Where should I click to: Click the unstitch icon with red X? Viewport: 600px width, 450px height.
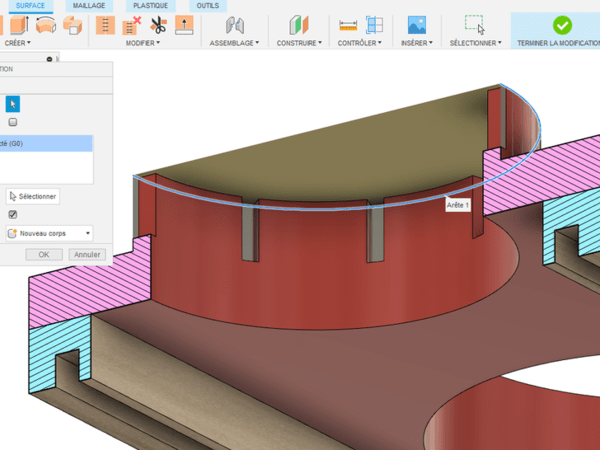(x=131, y=25)
